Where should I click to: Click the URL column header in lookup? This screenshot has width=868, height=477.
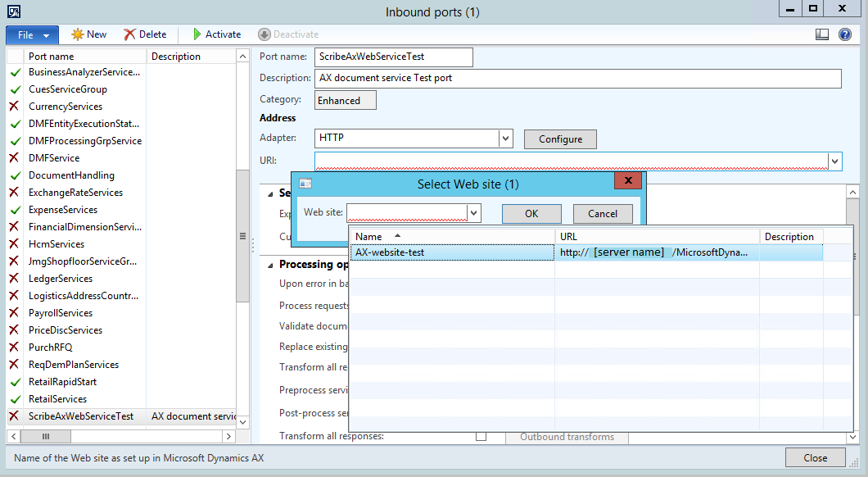click(657, 237)
